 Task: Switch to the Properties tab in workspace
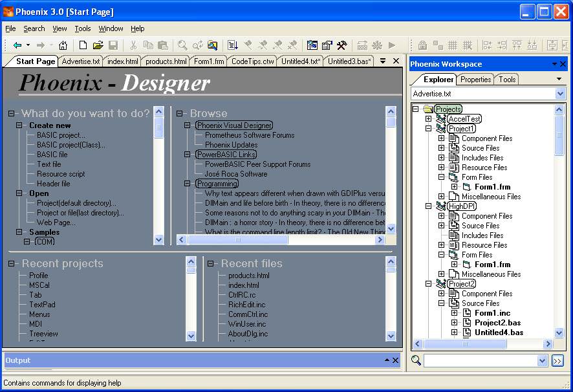pos(475,80)
